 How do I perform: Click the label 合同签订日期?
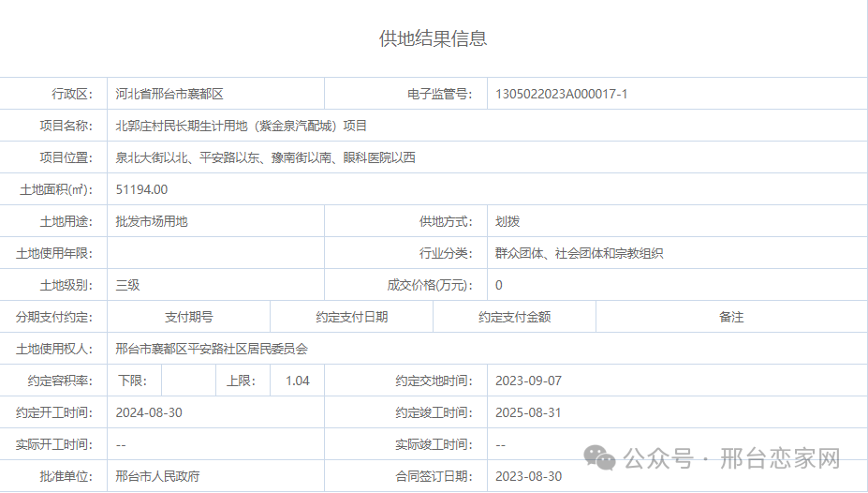(434, 476)
